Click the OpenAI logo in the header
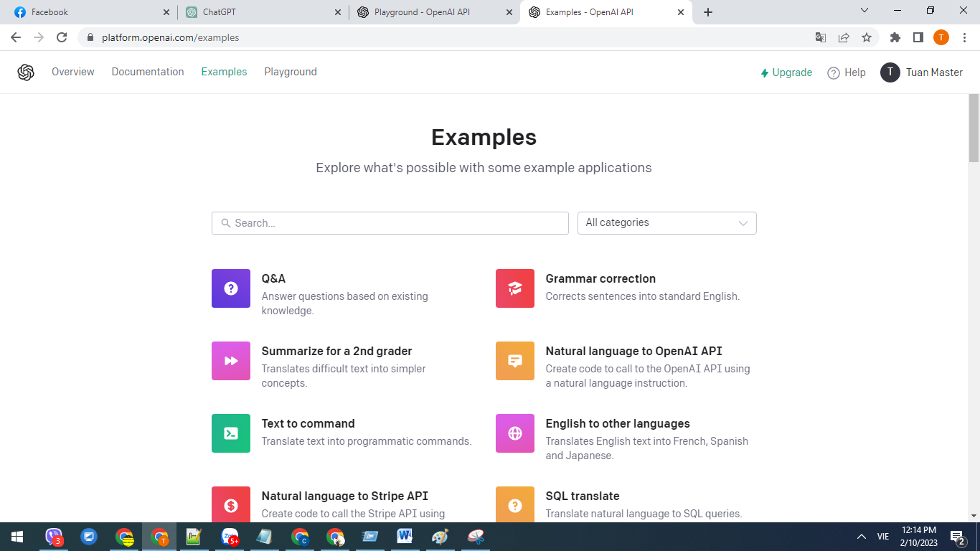 pyautogui.click(x=26, y=72)
